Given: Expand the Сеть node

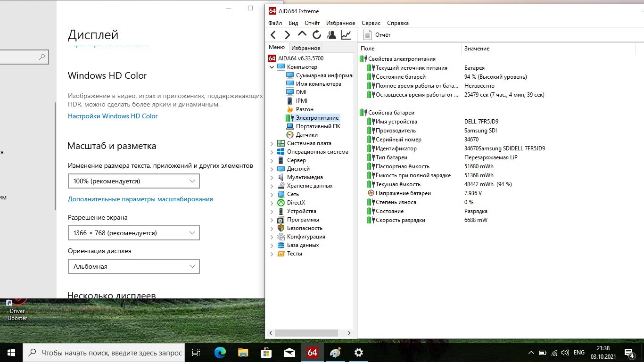Looking at the screenshot, I should [x=272, y=194].
